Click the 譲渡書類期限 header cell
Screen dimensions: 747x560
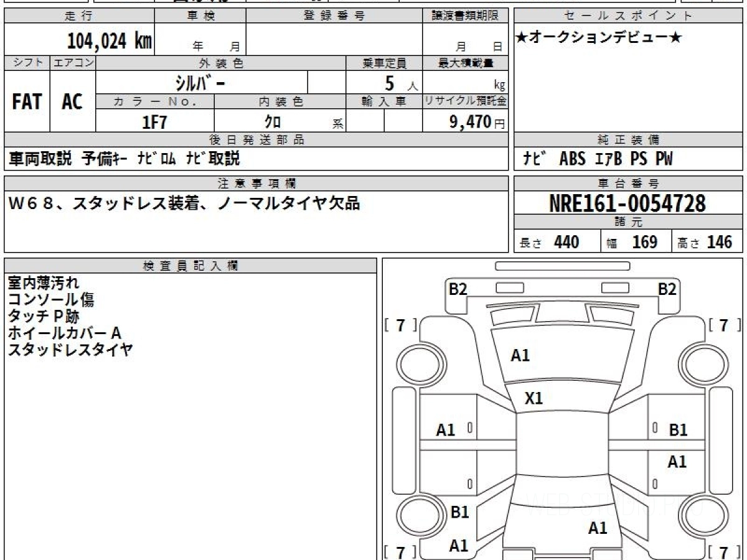point(465,16)
